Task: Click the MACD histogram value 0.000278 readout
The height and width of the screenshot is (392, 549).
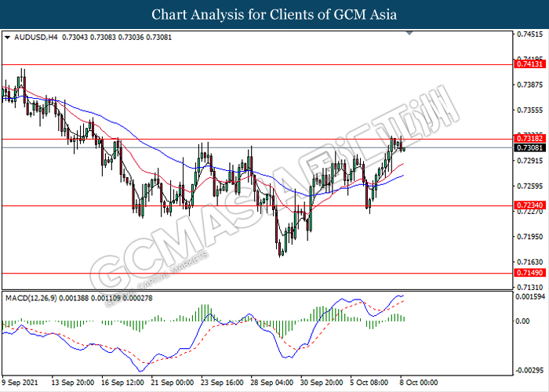Action: 137,298
